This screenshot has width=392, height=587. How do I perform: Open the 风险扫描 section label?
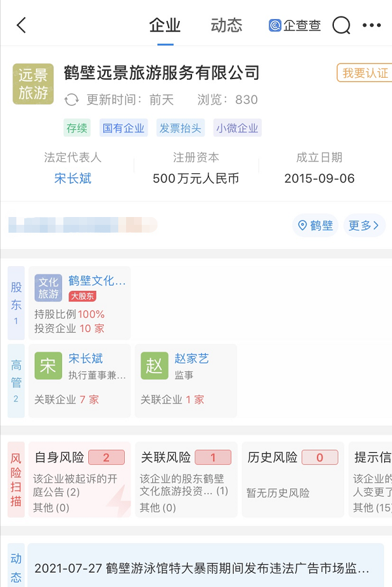point(16,480)
